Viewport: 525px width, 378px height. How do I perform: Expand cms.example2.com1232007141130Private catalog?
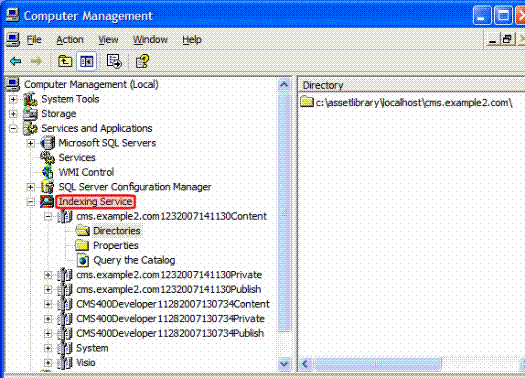point(48,275)
